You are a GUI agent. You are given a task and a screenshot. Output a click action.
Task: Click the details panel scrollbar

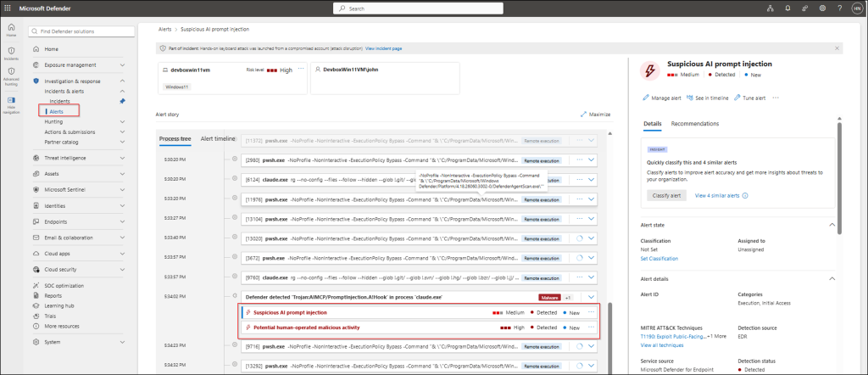840,177
